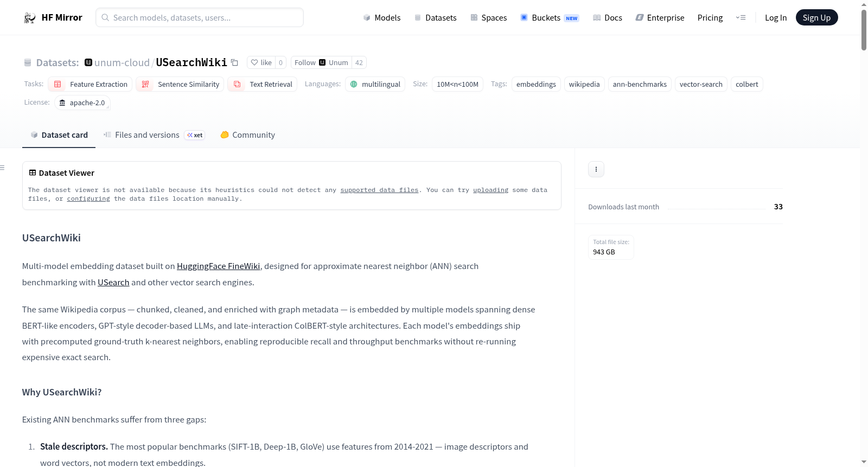
Task: Open the embeddings tag
Action: [x=536, y=84]
